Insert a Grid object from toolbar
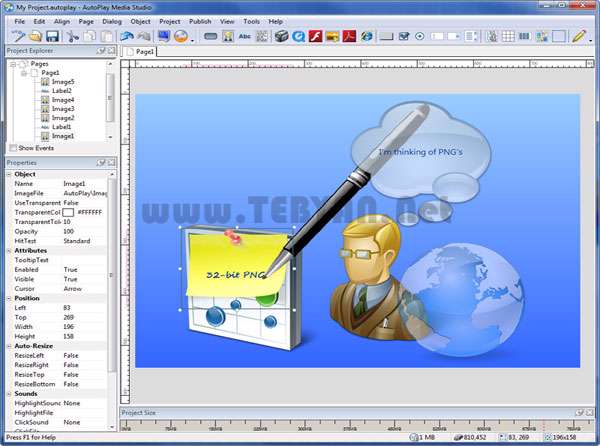This screenshot has height=446, width=600. pos(508,36)
